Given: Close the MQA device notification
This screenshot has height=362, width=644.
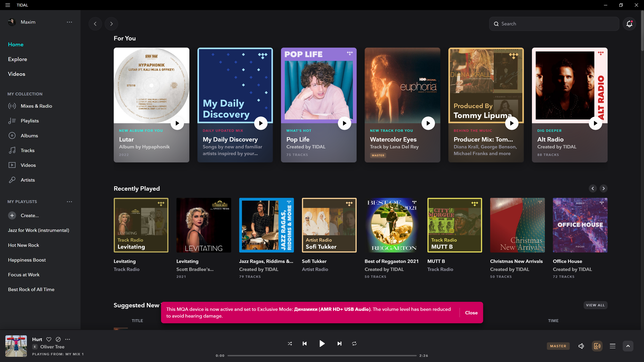Looking at the screenshot, I should [x=471, y=313].
